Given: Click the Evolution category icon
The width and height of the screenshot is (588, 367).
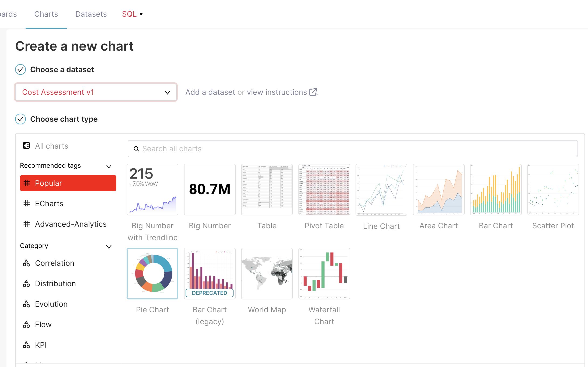Looking at the screenshot, I should pyautogui.click(x=26, y=304).
